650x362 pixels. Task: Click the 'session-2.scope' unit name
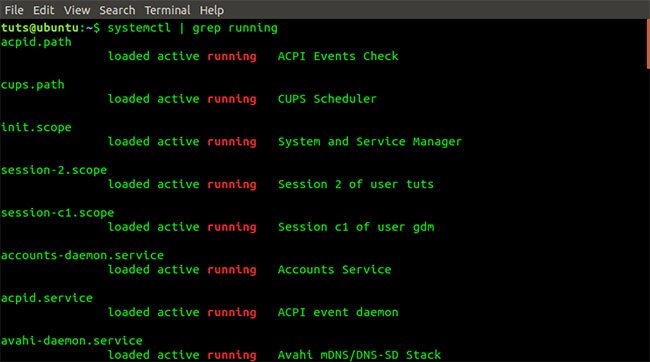[x=54, y=170]
